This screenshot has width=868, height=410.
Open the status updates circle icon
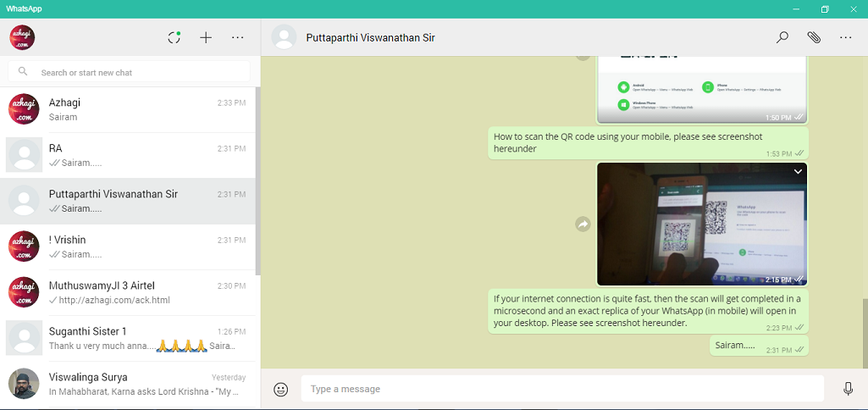(174, 37)
